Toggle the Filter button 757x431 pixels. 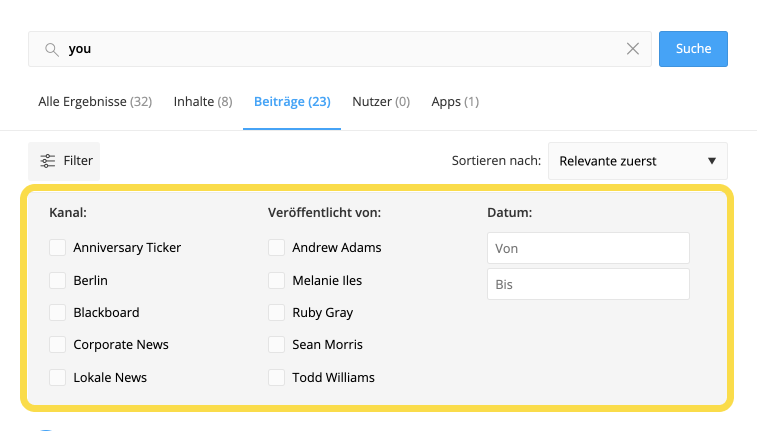click(64, 161)
